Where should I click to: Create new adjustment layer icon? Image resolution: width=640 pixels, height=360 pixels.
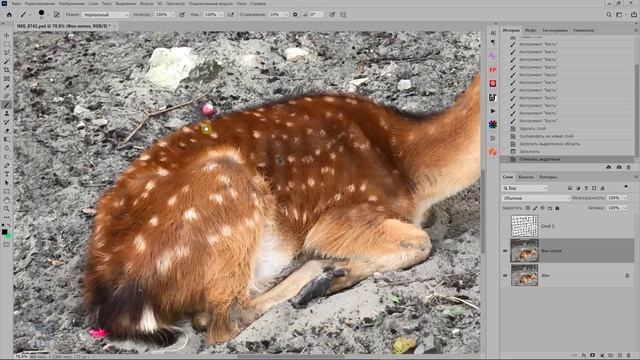click(x=602, y=356)
